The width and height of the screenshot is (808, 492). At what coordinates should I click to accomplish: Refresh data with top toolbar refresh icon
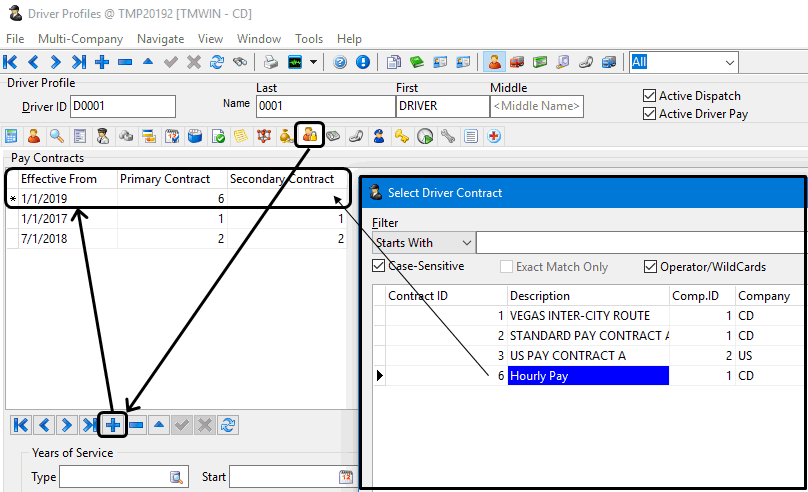click(x=217, y=62)
